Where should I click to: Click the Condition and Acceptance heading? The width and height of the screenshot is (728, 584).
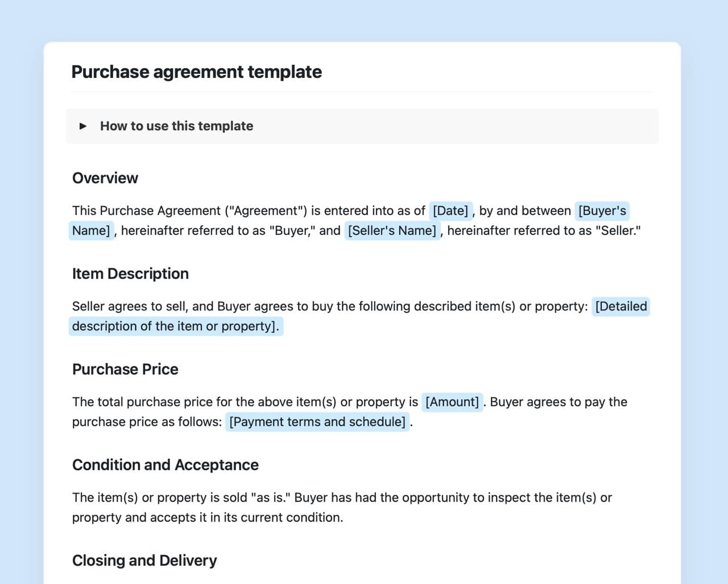point(165,465)
